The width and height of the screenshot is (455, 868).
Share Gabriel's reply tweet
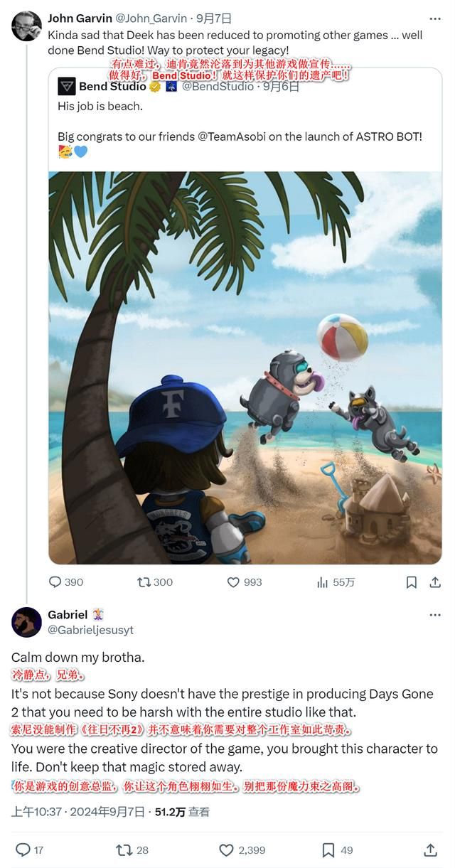[430, 850]
